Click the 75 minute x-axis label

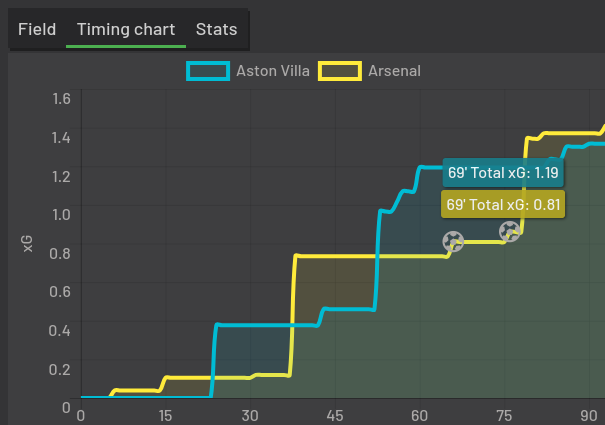[x=503, y=415]
